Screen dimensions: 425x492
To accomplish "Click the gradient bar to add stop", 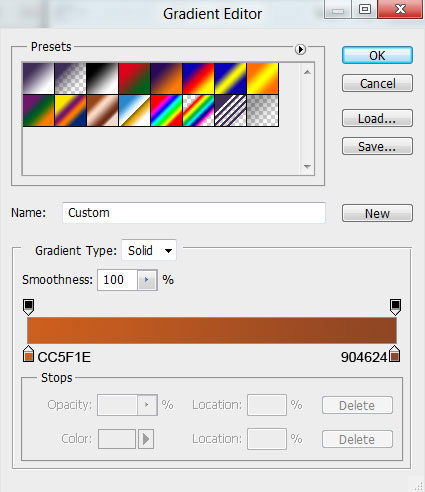I will (212, 330).
